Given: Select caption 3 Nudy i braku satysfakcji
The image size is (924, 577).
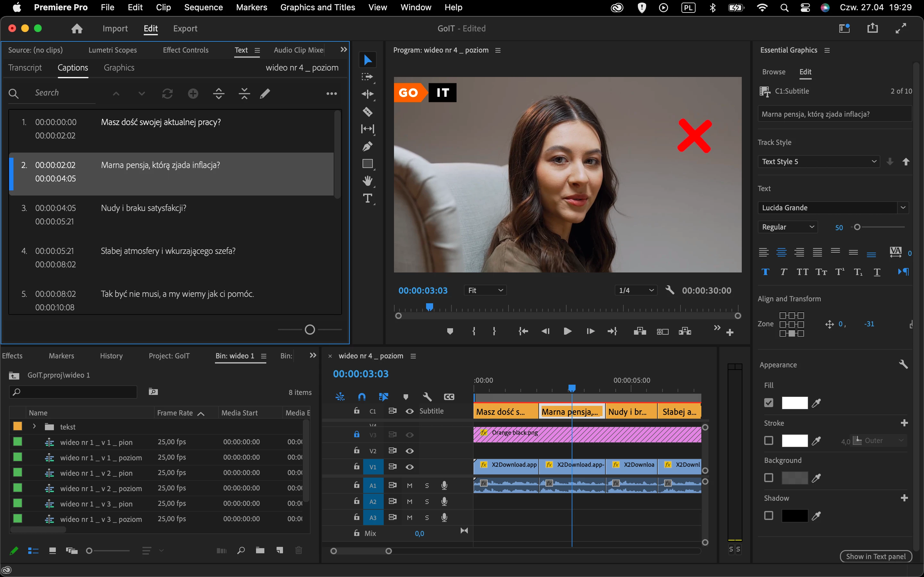Looking at the screenshot, I should coord(143,208).
